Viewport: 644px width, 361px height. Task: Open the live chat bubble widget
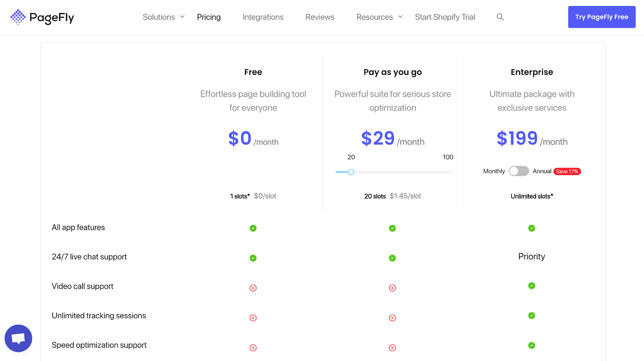click(19, 338)
